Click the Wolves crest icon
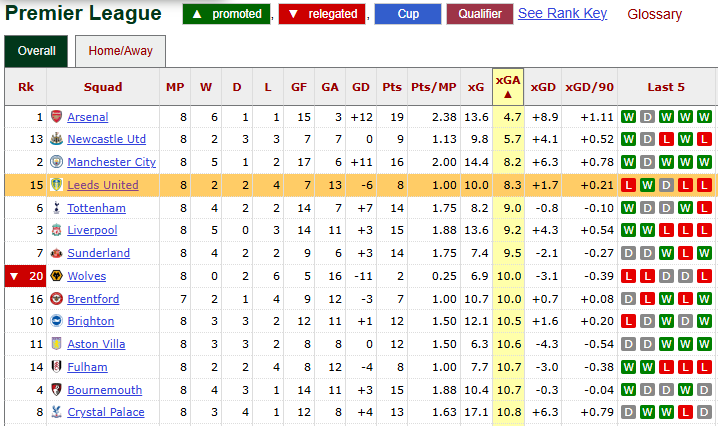This screenshot has height=426, width=718. click(x=56, y=276)
